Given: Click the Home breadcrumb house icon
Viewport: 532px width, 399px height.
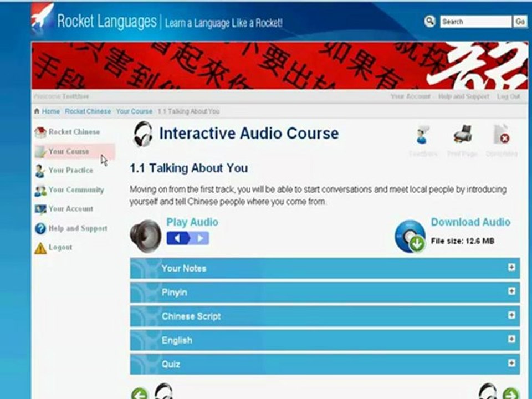Looking at the screenshot, I should 37,111.
